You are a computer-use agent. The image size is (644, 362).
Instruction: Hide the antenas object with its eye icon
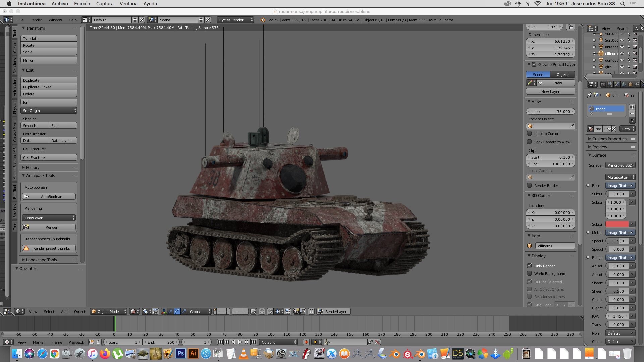(x=622, y=47)
